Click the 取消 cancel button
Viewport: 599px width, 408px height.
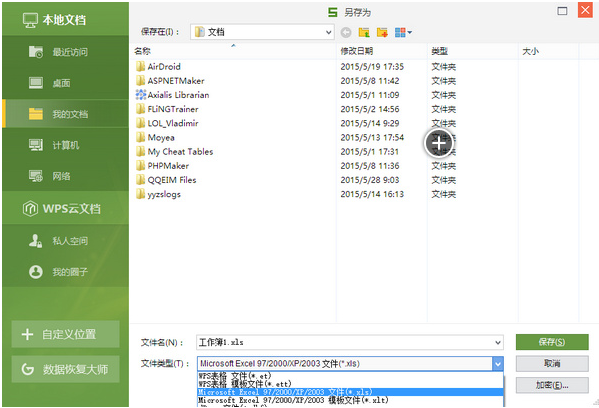point(552,363)
